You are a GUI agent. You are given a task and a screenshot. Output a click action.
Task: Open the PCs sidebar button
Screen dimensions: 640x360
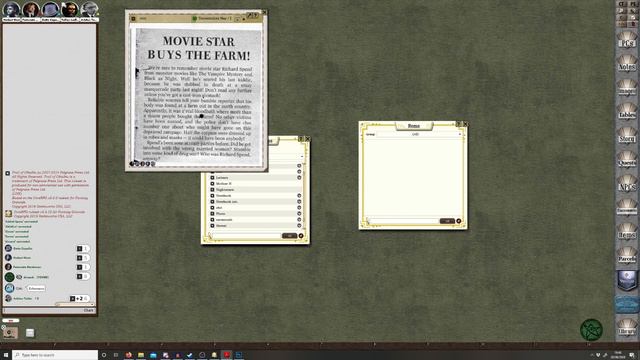coord(627,40)
